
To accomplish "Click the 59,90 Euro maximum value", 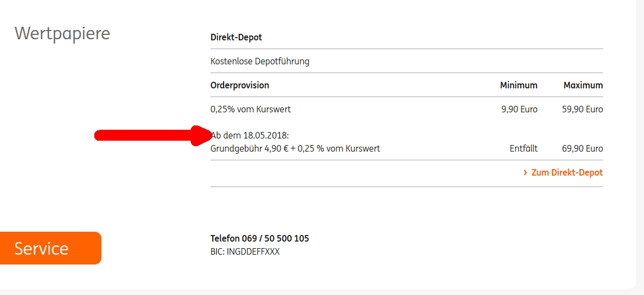I will pyautogui.click(x=582, y=109).
